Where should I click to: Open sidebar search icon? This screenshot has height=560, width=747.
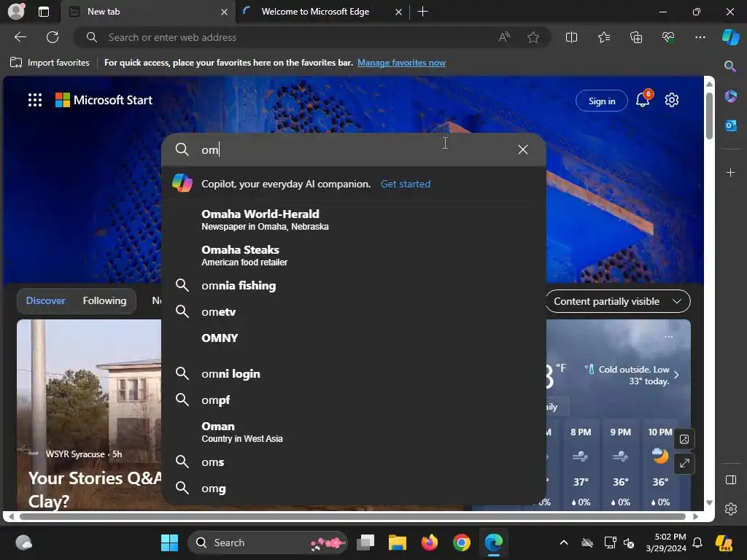(x=730, y=66)
